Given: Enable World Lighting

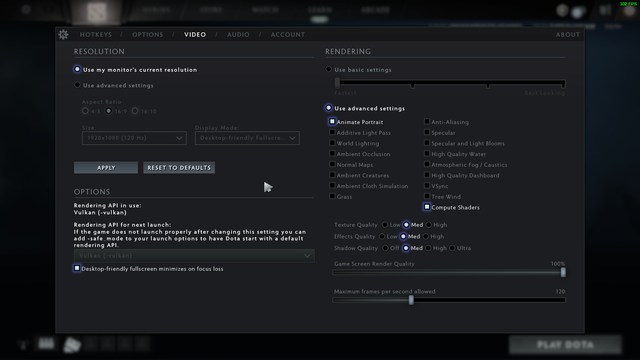Looking at the screenshot, I should tap(332, 143).
